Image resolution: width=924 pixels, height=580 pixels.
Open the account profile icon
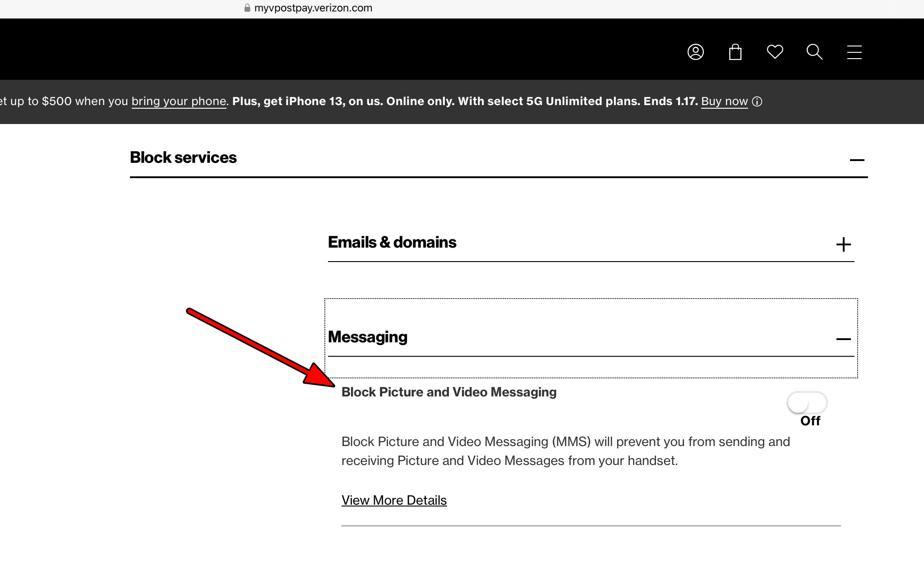[695, 52]
